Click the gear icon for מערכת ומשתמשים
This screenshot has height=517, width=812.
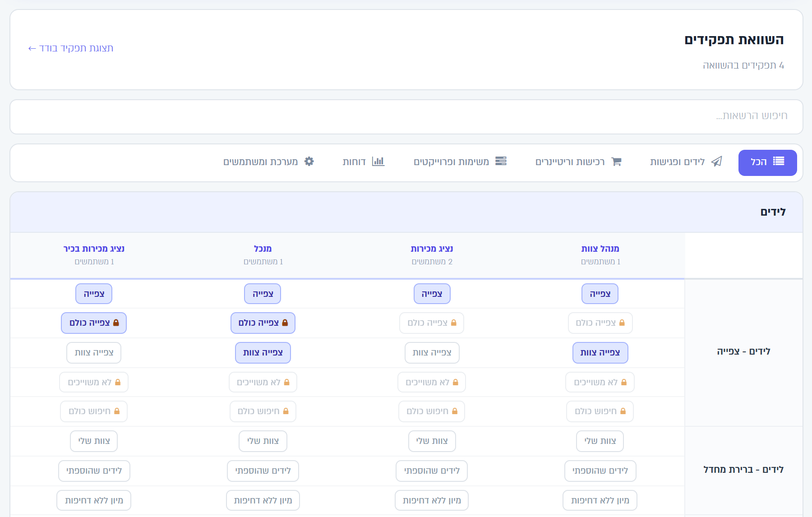point(309,161)
